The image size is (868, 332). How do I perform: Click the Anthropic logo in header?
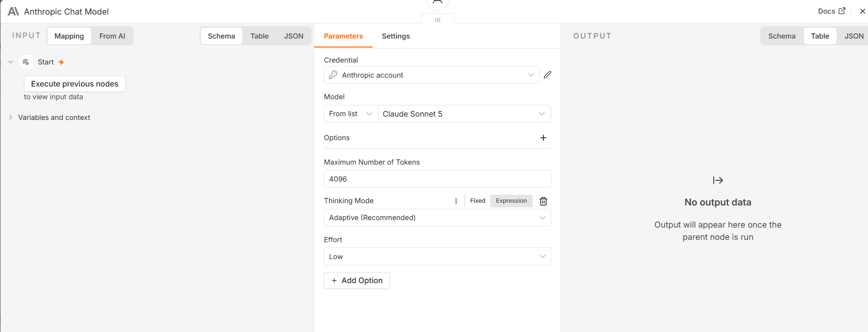pos(14,11)
